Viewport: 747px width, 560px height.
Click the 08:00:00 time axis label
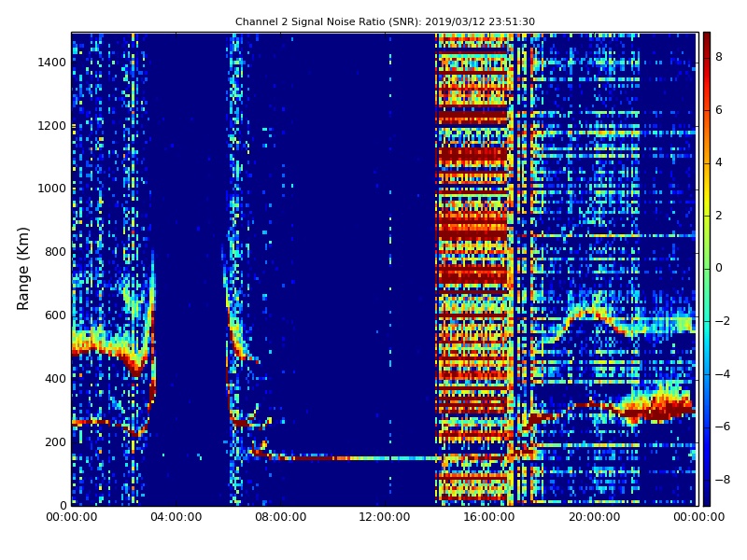(281, 517)
